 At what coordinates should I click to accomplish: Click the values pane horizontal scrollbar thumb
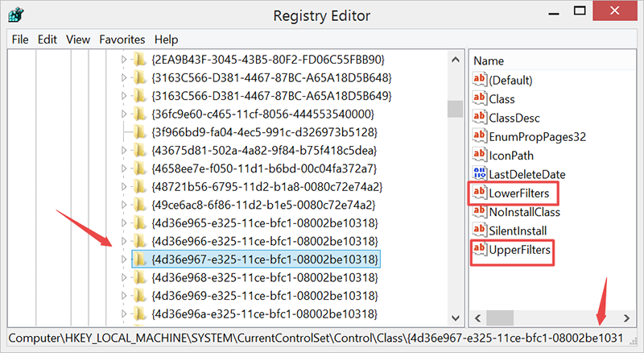tap(500, 318)
